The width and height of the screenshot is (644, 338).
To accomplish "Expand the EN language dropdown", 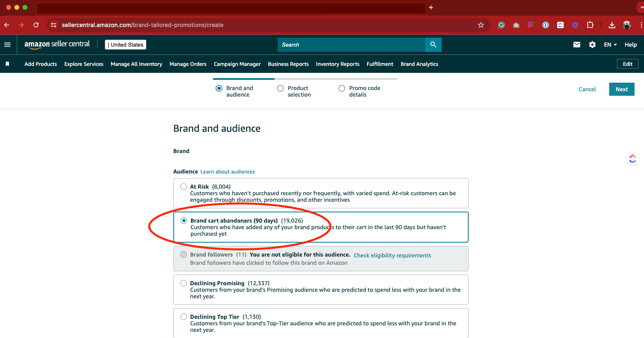I will [610, 45].
